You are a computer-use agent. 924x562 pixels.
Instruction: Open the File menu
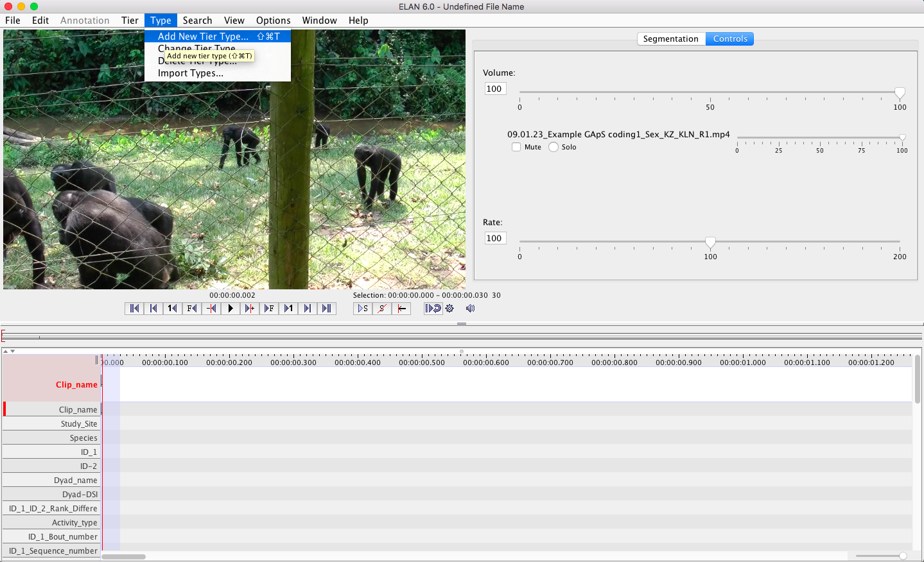pyautogui.click(x=13, y=21)
